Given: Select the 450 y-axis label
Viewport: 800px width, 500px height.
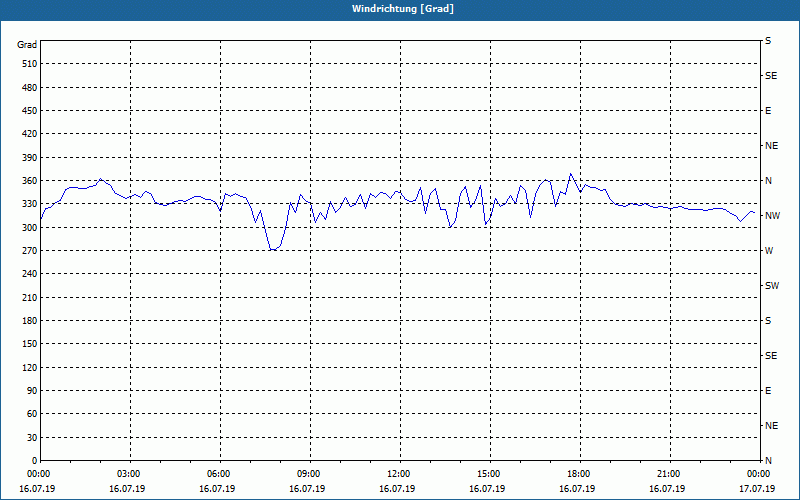Looking at the screenshot, I should point(30,111).
